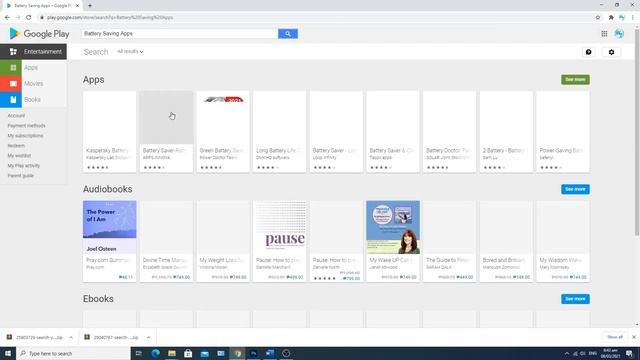Open the Mail app in the taskbar
The image size is (640, 360).
click(x=204, y=353)
